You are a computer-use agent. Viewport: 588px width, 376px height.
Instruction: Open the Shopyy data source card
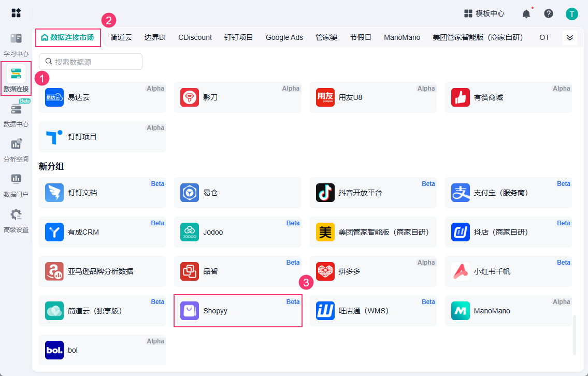[238, 311]
